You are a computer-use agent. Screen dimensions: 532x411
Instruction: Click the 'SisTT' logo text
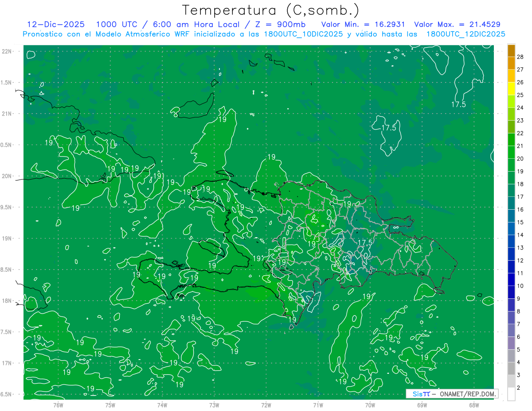(x=421, y=394)
